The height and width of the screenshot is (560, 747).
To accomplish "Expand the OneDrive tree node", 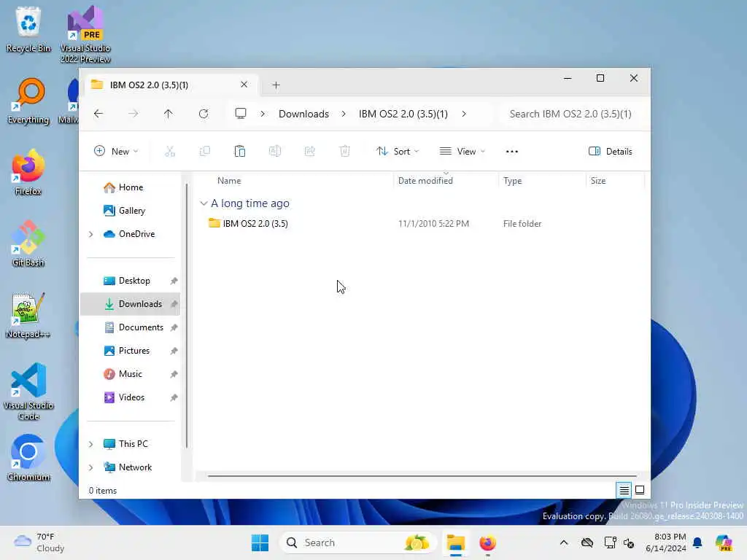I will tap(90, 234).
